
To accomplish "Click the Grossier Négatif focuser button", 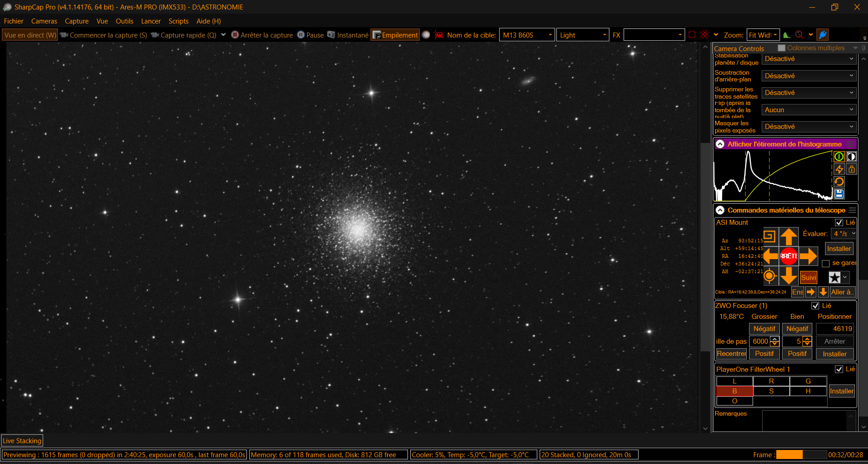I will point(764,329).
